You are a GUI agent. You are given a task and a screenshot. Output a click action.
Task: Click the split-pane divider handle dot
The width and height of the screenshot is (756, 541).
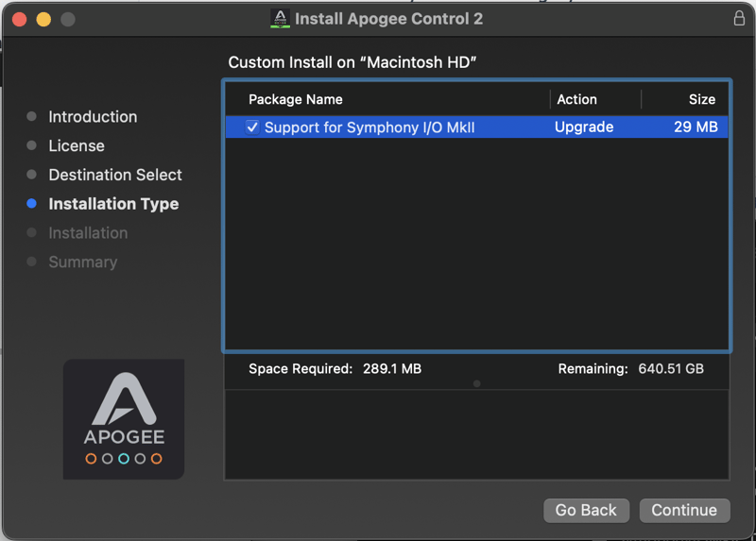[x=477, y=384]
